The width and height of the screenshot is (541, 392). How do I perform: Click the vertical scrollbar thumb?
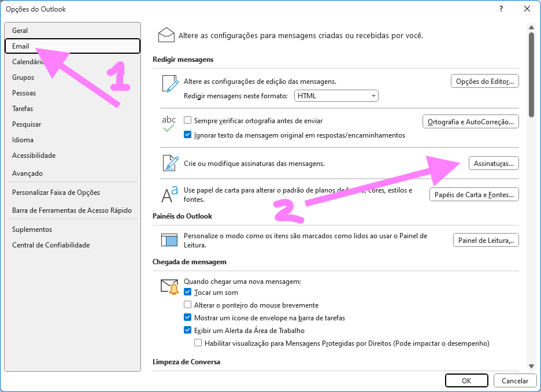[x=531, y=75]
